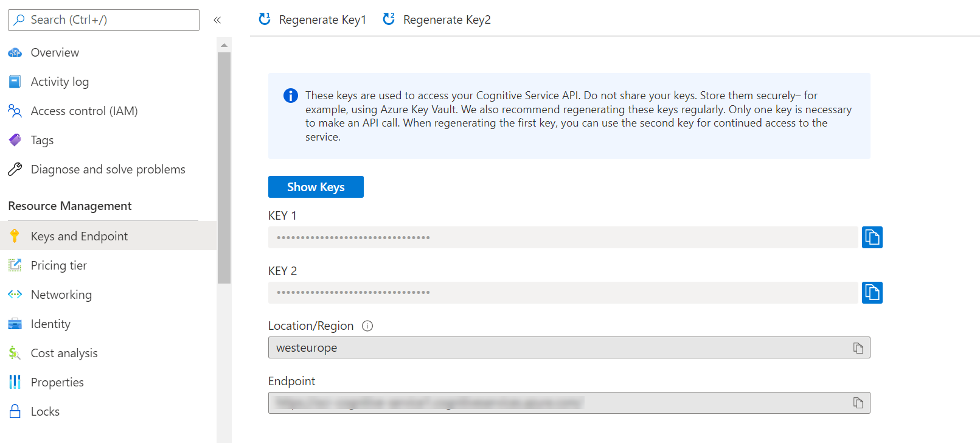Click the Overview cloud icon
Viewport: 980px width, 443px height.
pyautogui.click(x=15, y=53)
